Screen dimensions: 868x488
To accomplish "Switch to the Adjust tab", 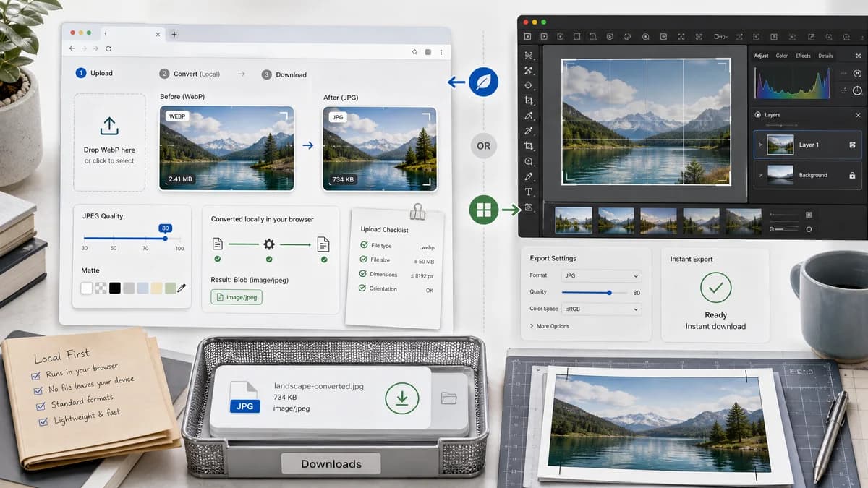I will pyautogui.click(x=761, y=56).
